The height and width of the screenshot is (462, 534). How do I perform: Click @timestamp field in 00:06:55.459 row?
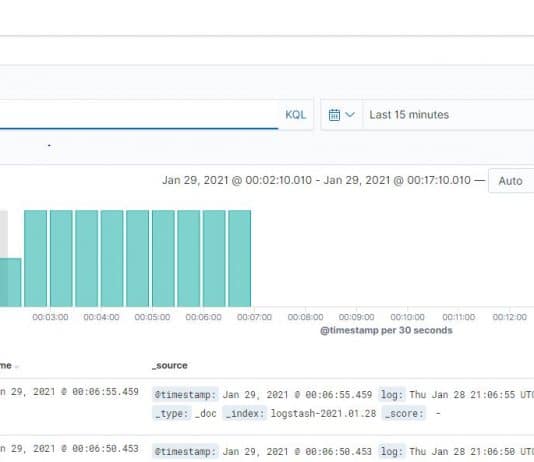pyautogui.click(x=185, y=395)
